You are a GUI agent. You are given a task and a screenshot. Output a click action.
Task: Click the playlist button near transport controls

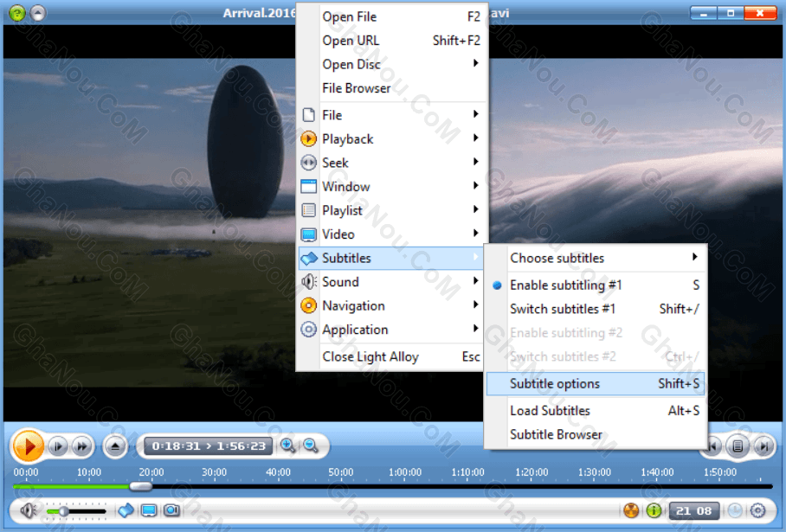(x=738, y=445)
